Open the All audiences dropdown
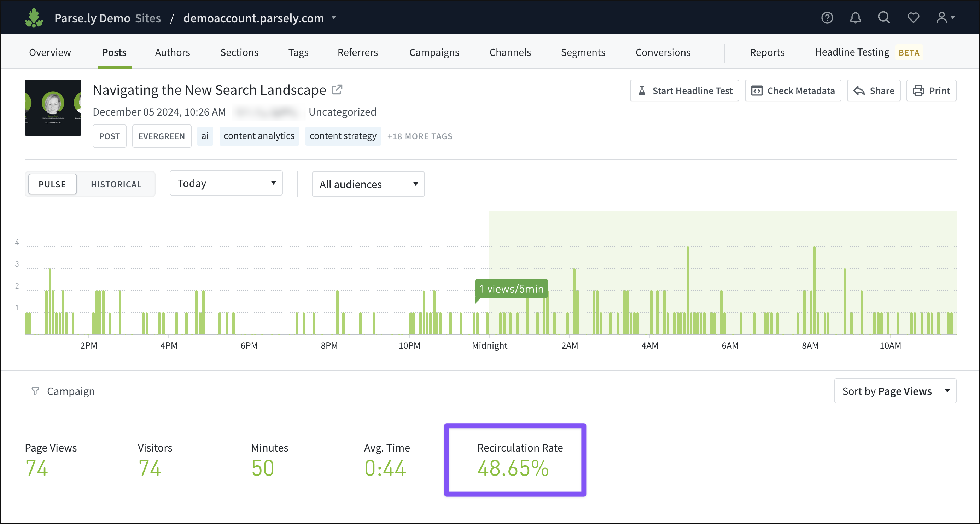The image size is (980, 524). coord(368,184)
